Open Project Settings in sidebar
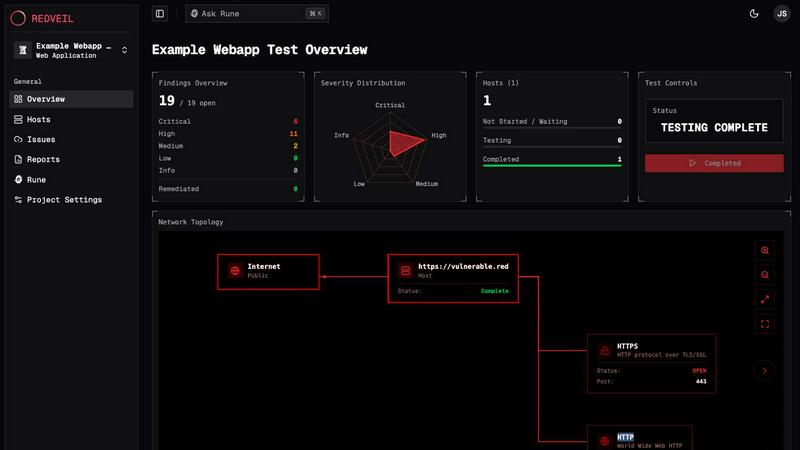Screen dimensions: 800x450 point(71,199)
